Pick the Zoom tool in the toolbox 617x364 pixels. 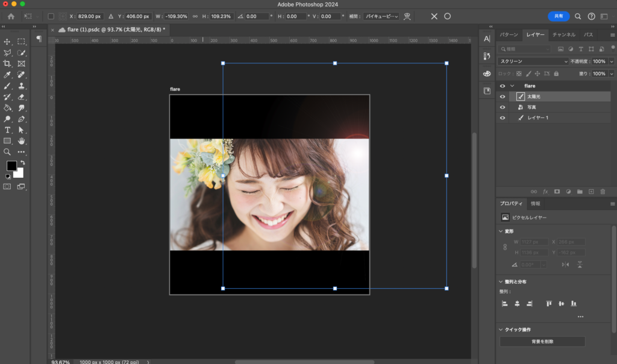[x=7, y=152]
